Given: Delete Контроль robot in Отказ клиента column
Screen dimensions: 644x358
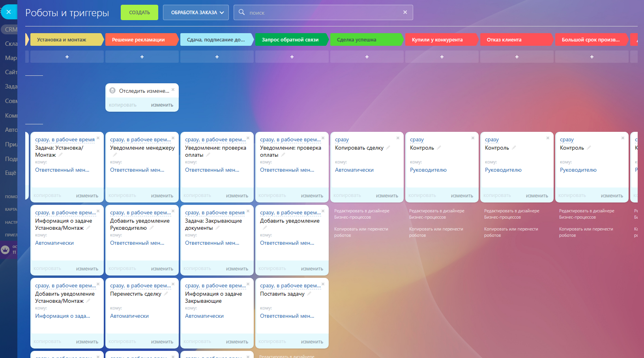Looking at the screenshot, I should pos(548,138).
